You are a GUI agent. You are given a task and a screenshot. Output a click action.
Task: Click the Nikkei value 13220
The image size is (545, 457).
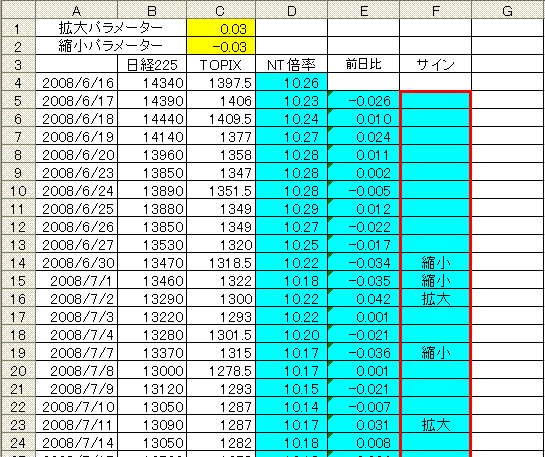pyautogui.click(x=152, y=317)
